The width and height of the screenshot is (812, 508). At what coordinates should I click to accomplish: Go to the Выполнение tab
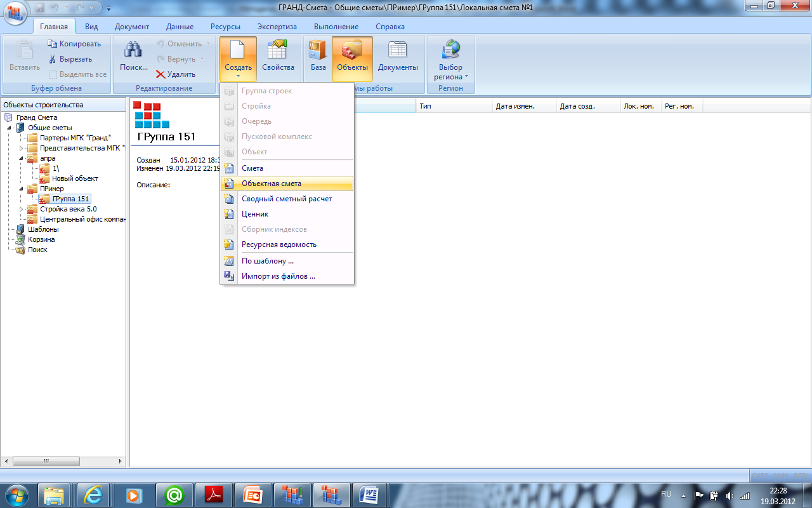tap(336, 27)
